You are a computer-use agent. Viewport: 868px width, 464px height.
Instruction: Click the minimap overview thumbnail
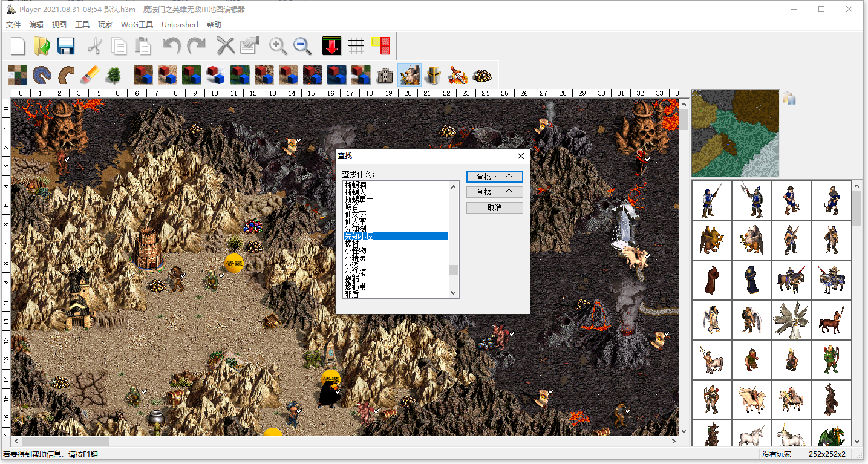735,134
